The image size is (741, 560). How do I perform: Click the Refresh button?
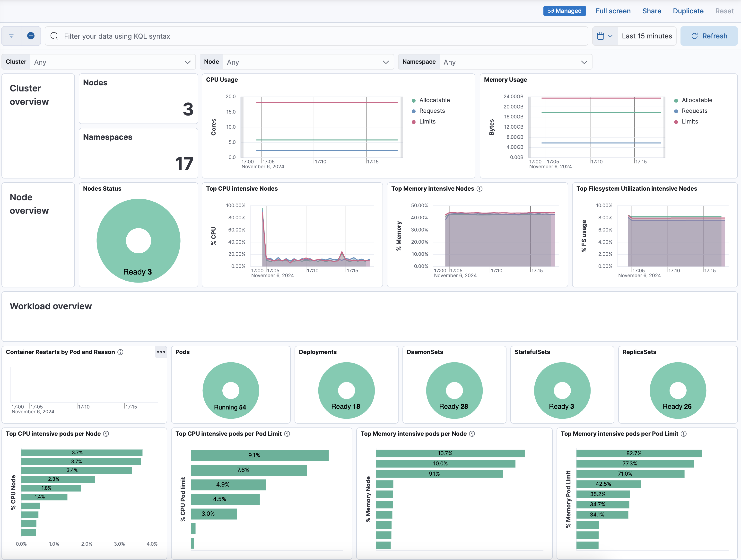pyautogui.click(x=708, y=36)
